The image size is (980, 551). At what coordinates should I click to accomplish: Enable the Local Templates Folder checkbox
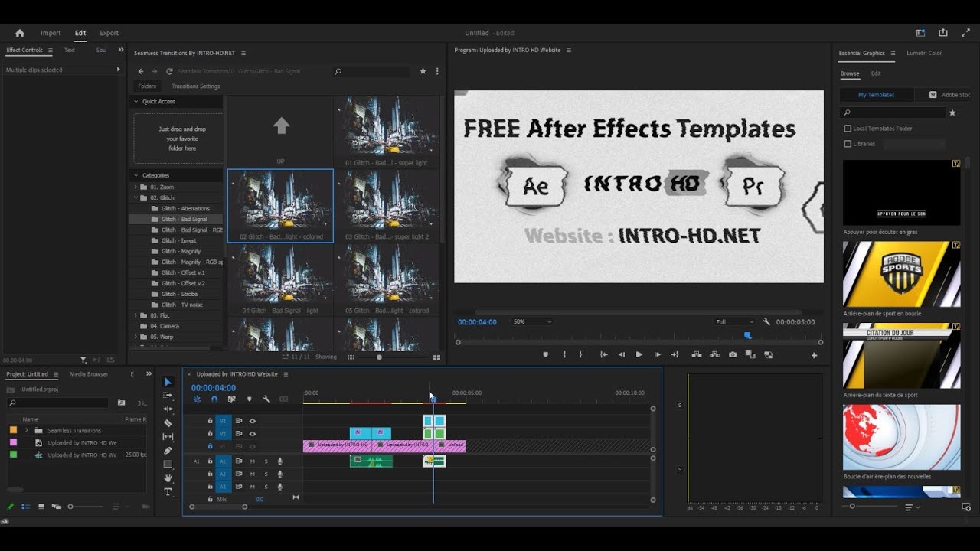click(x=848, y=129)
